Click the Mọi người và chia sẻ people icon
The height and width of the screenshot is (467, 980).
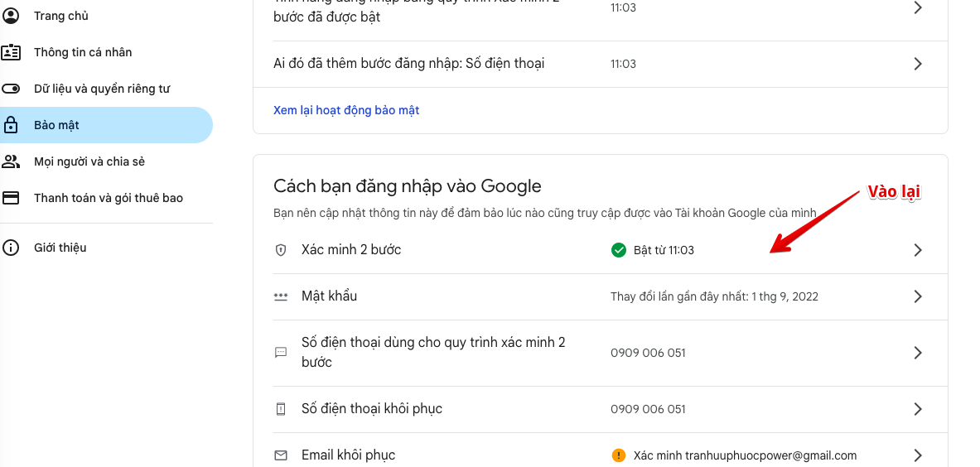click(11, 161)
